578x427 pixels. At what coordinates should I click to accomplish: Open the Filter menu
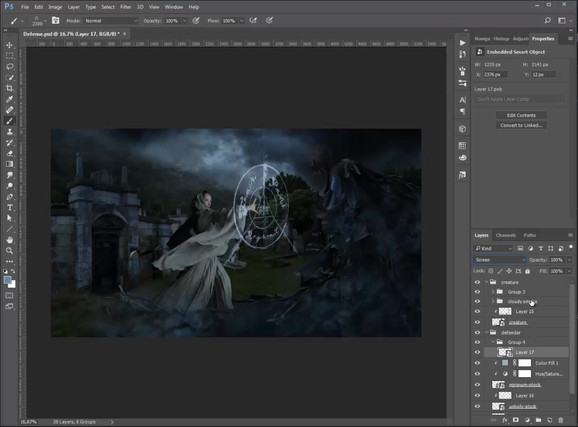click(x=126, y=7)
